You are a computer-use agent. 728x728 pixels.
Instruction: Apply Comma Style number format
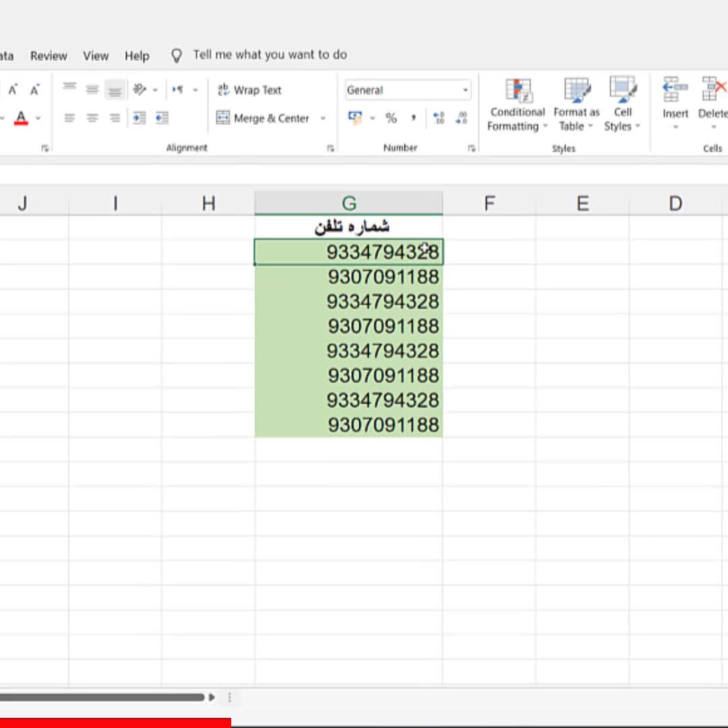pos(413,119)
